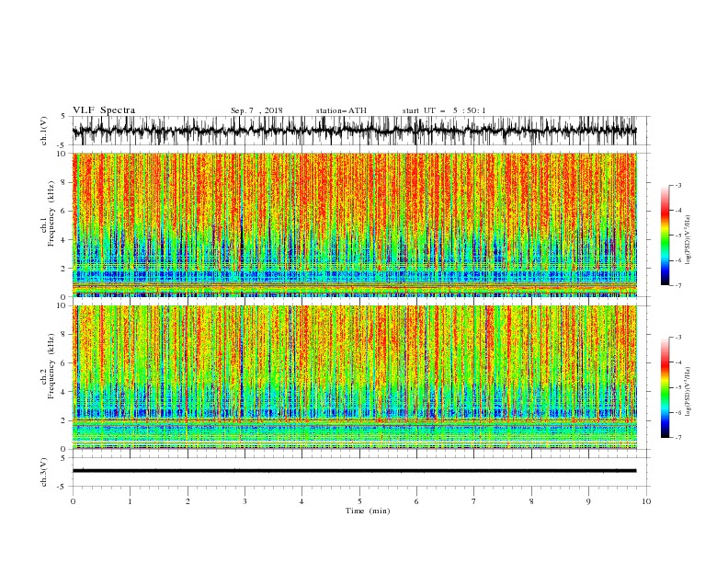Click the flat ch.3 voltage trace line
Image resolution: width=728 pixels, height=563 pixels.
point(354,471)
